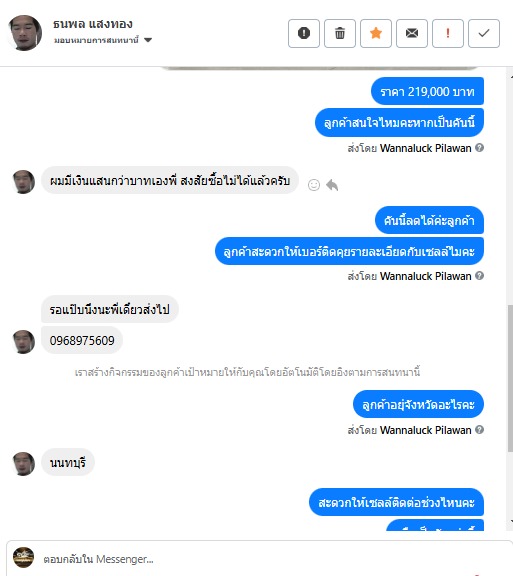Viewport: 513px width, 576px height.
Task: Open the assign conversation dropdown arrow
Action: pyautogui.click(x=148, y=40)
